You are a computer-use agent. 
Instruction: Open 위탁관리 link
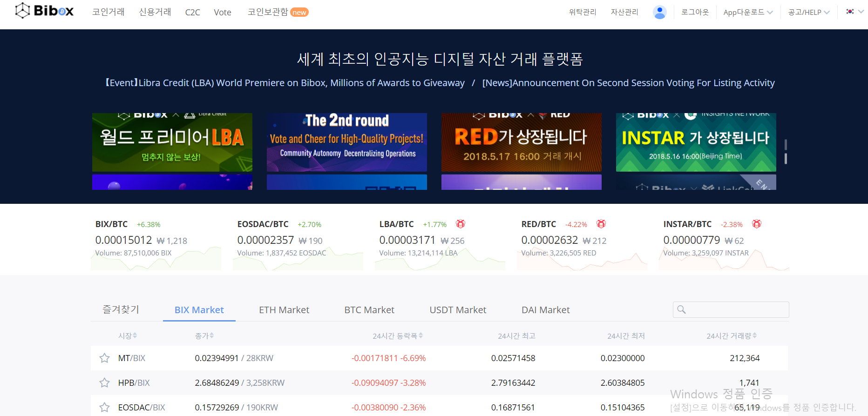[583, 12]
